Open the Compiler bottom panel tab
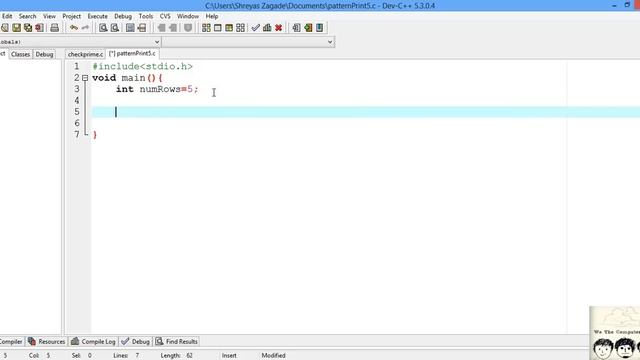This screenshot has width=640, height=360. (x=11, y=342)
